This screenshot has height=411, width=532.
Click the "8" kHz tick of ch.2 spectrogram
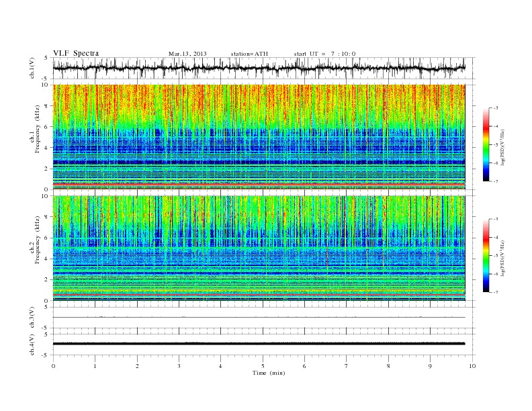coord(47,217)
